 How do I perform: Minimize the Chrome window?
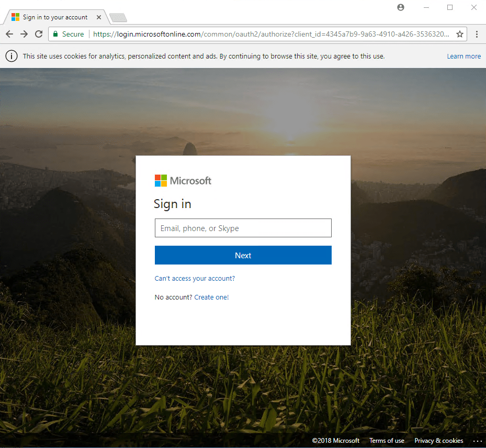point(426,7)
